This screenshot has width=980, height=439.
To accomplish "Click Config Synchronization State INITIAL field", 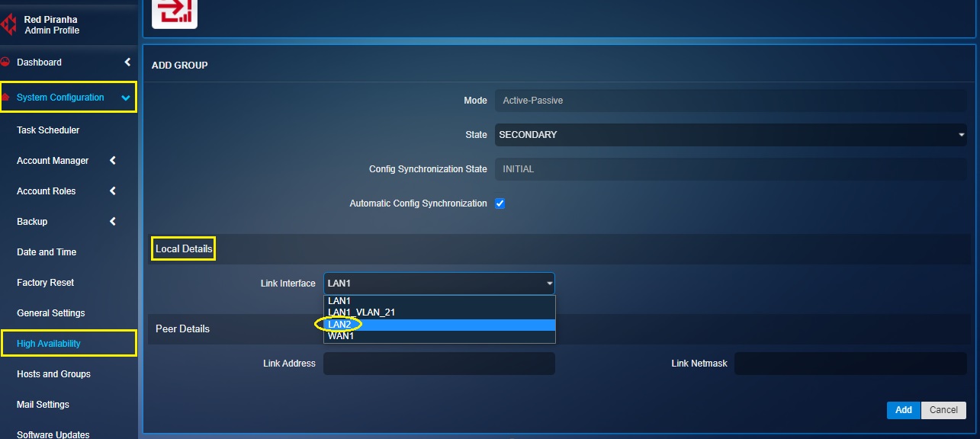I will point(731,169).
